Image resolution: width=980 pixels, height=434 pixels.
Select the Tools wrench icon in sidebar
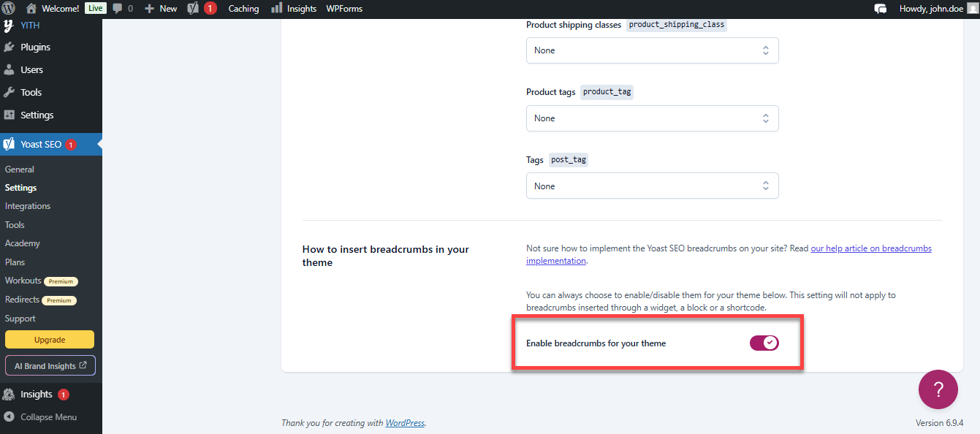pos(9,91)
